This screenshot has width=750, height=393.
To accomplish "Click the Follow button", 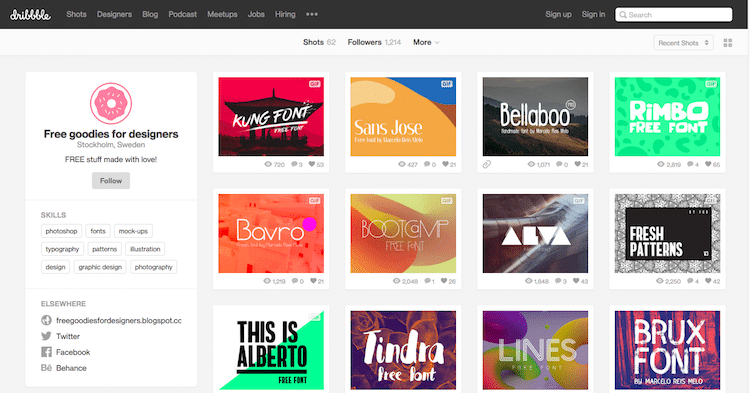I will (111, 181).
